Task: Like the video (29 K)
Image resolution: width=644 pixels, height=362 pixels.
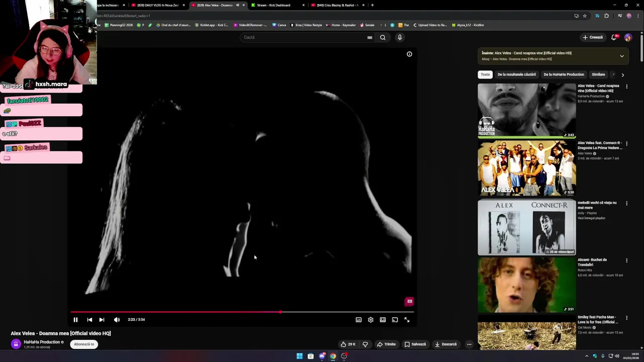Action: coord(348,344)
